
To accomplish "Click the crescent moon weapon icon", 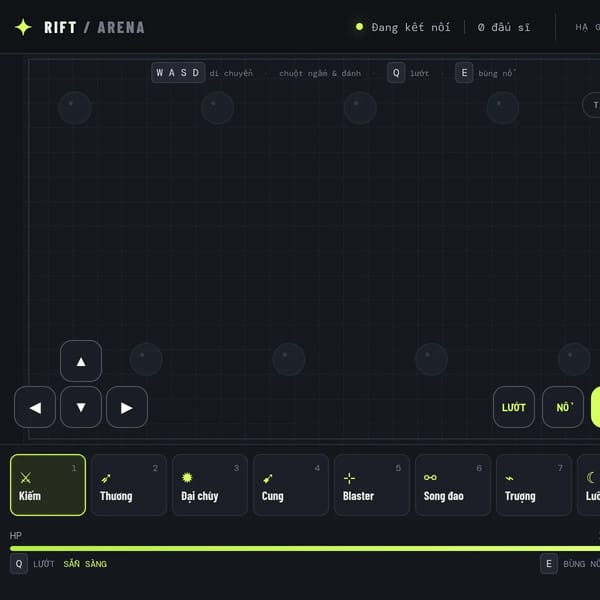I will point(591,477).
